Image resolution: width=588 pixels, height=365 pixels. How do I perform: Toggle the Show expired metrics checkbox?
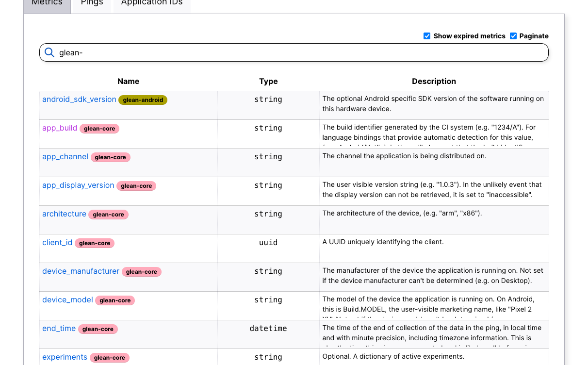[x=427, y=36]
